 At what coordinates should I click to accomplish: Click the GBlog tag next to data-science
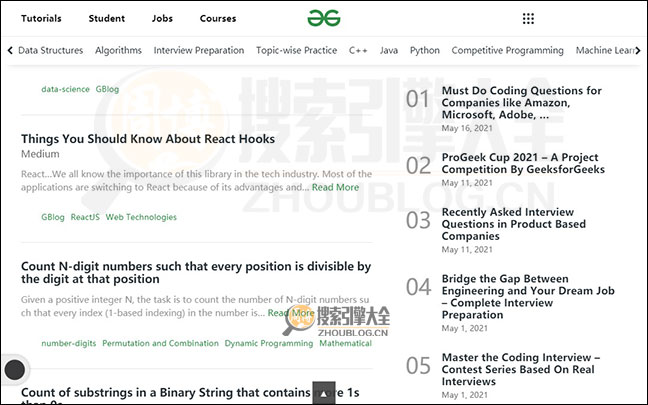107,89
